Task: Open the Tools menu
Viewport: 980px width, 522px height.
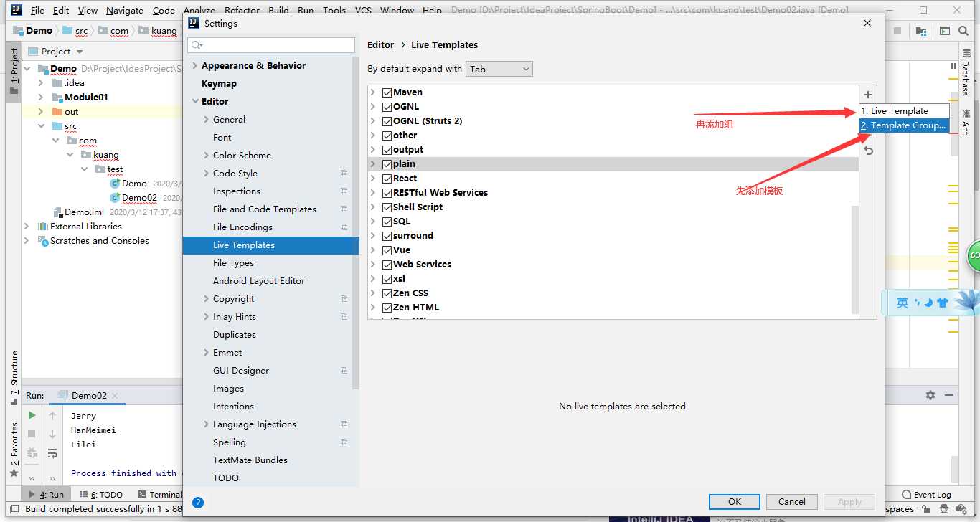Action: pos(334,11)
